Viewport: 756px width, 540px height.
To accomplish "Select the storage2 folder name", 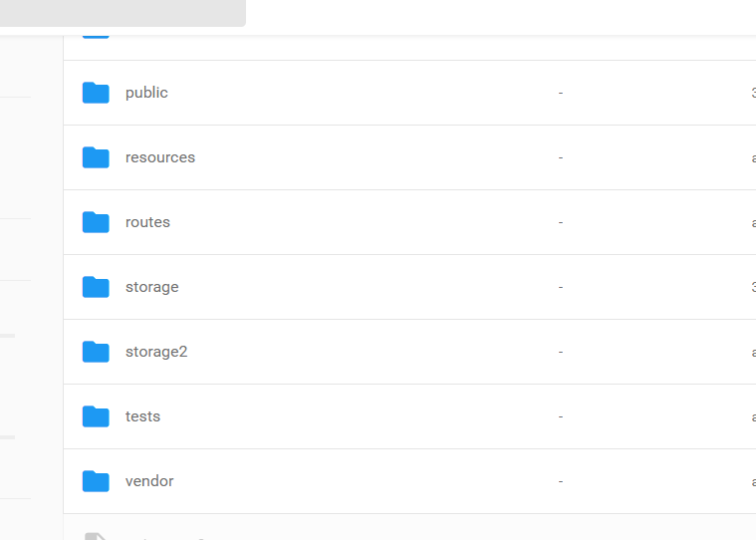I will coord(156,352).
